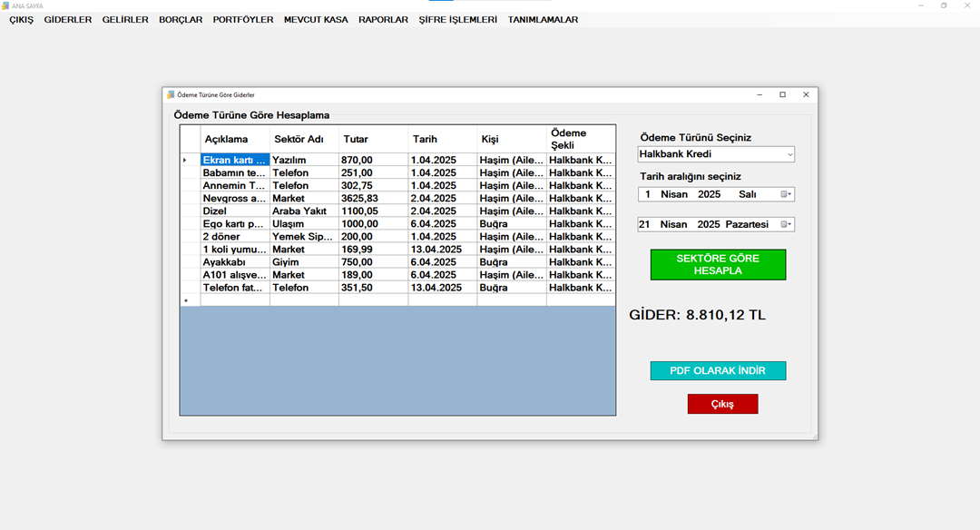Viewport: 980px width, 530px height.
Task: Select the Dizel row's description cell
Action: (235, 211)
